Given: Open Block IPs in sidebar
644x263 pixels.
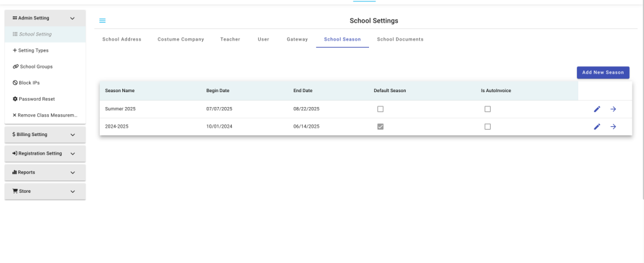Looking at the screenshot, I should click(45, 83).
